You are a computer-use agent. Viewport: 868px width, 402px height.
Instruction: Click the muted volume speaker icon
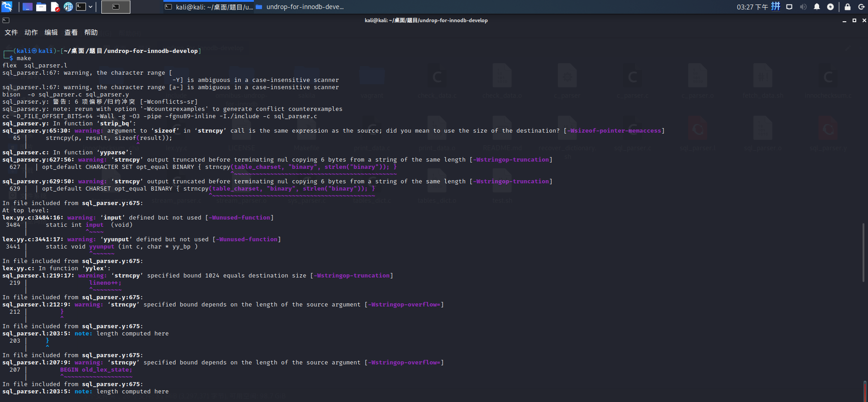click(803, 7)
